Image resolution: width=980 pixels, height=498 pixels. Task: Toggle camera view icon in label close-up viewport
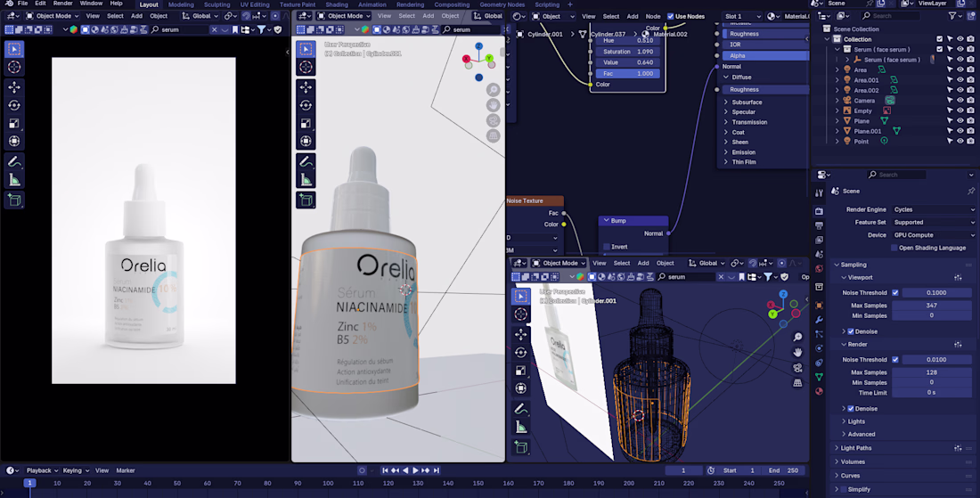494,120
